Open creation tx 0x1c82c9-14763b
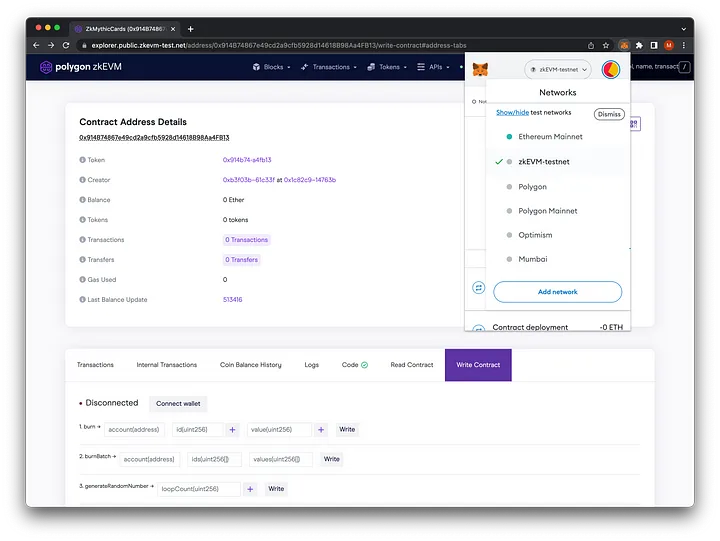The height and width of the screenshot is (541, 720). (310, 180)
